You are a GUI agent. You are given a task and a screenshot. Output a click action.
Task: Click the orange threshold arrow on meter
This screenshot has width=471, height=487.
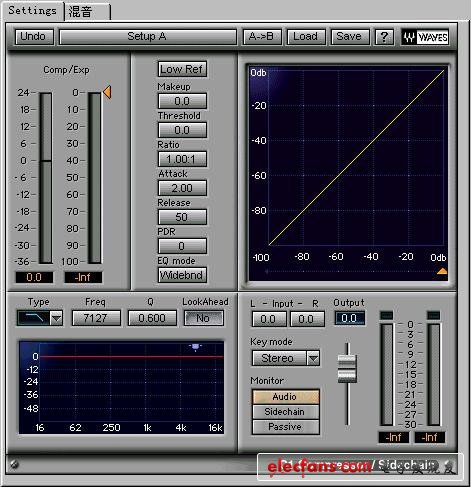click(x=107, y=92)
